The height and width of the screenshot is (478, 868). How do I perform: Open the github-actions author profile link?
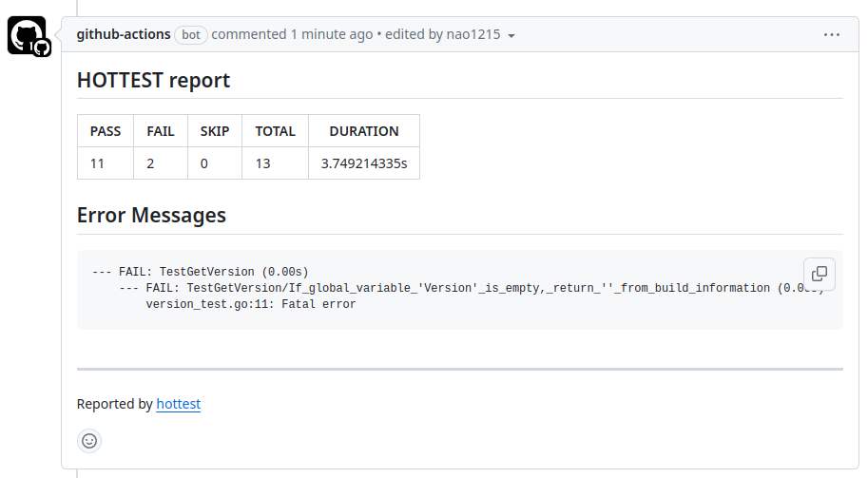(124, 34)
